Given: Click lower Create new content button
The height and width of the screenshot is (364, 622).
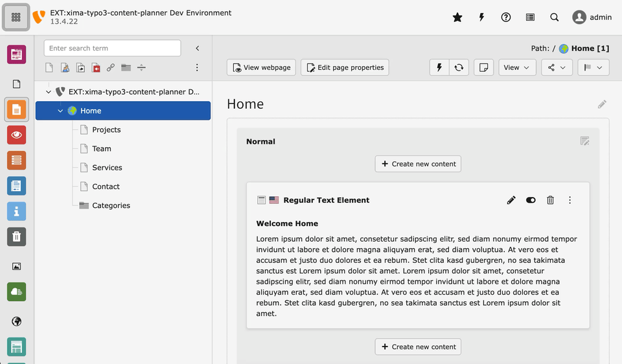Looking at the screenshot, I should click(418, 347).
